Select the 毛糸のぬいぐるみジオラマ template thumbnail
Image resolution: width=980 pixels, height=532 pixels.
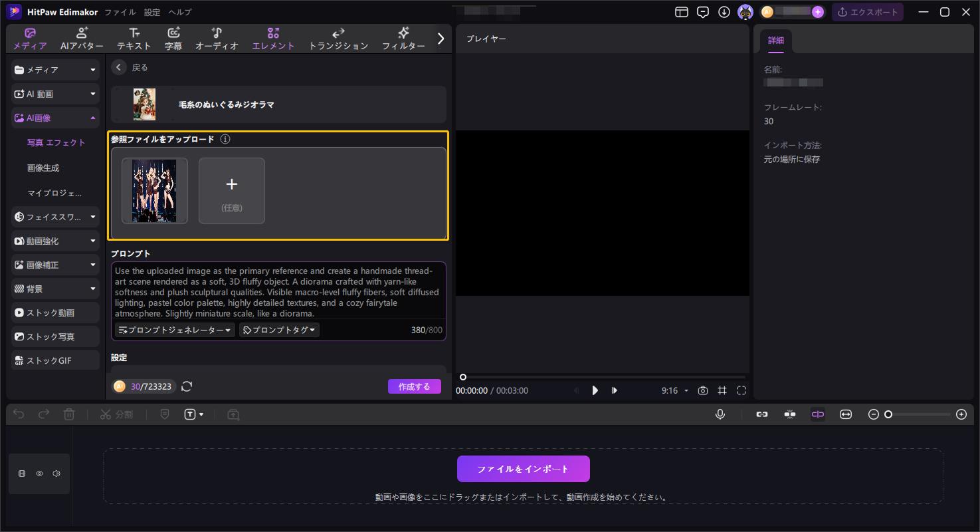pos(145,104)
